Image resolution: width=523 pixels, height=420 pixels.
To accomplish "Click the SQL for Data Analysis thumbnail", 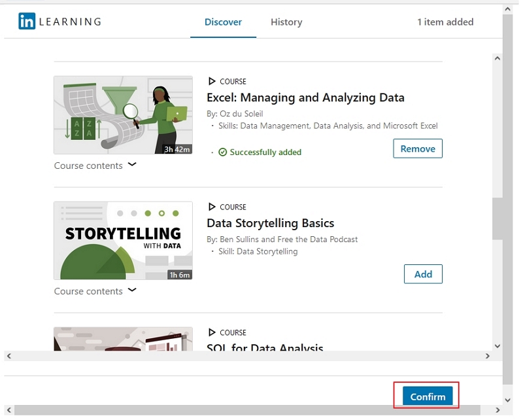I will 123,339.
